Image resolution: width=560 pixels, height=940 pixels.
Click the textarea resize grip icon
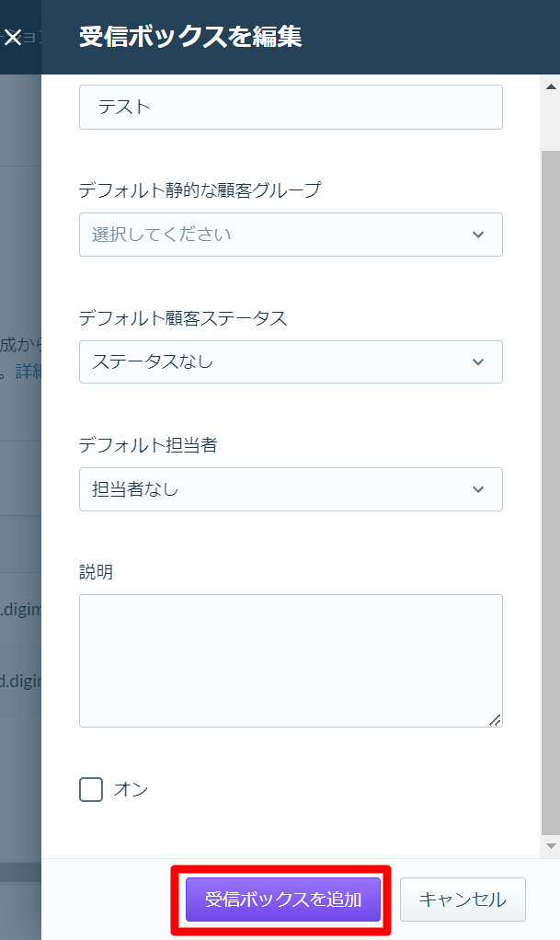coord(495,720)
